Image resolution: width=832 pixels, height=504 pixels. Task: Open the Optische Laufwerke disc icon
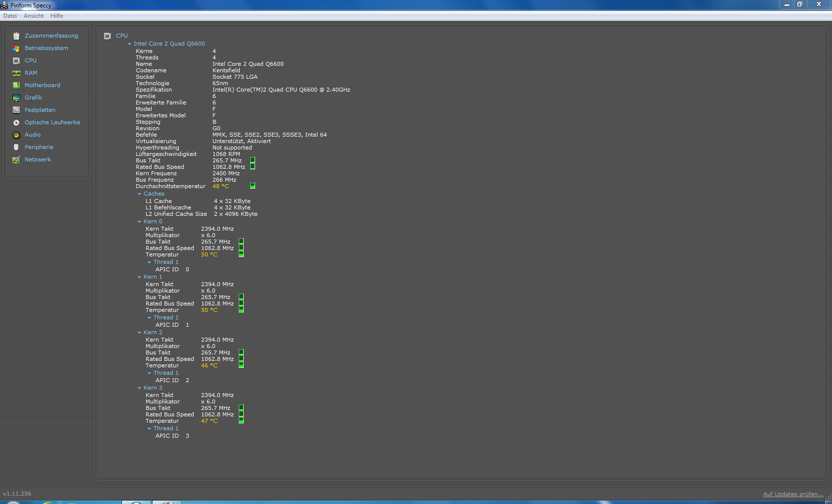(x=16, y=122)
